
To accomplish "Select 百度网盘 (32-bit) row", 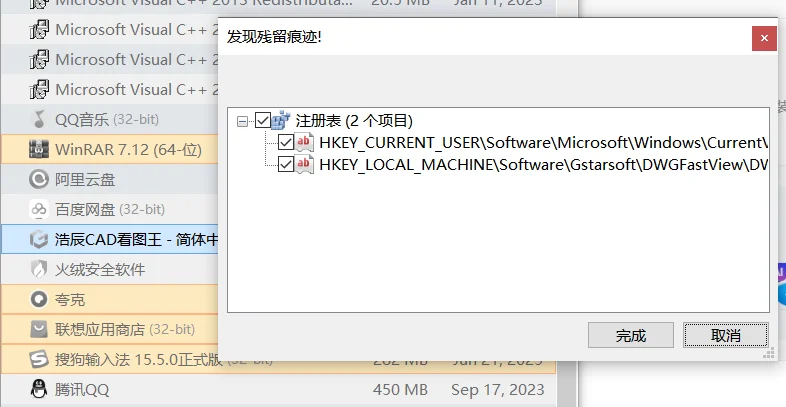I will tap(110, 210).
